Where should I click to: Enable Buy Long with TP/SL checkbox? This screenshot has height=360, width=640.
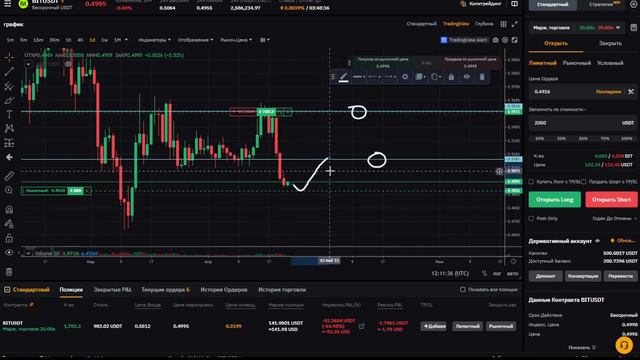pyautogui.click(x=531, y=182)
